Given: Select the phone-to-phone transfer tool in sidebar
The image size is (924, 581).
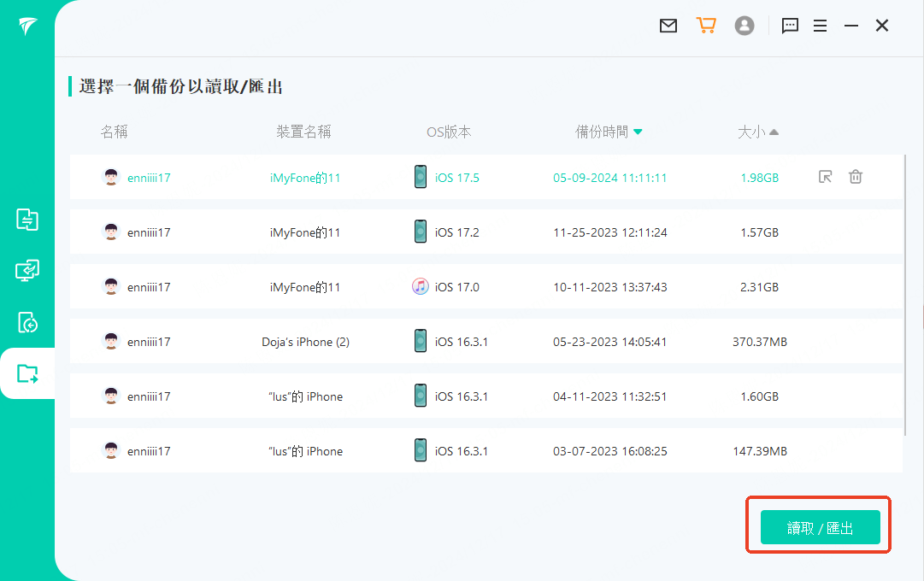Looking at the screenshot, I should coord(27,220).
